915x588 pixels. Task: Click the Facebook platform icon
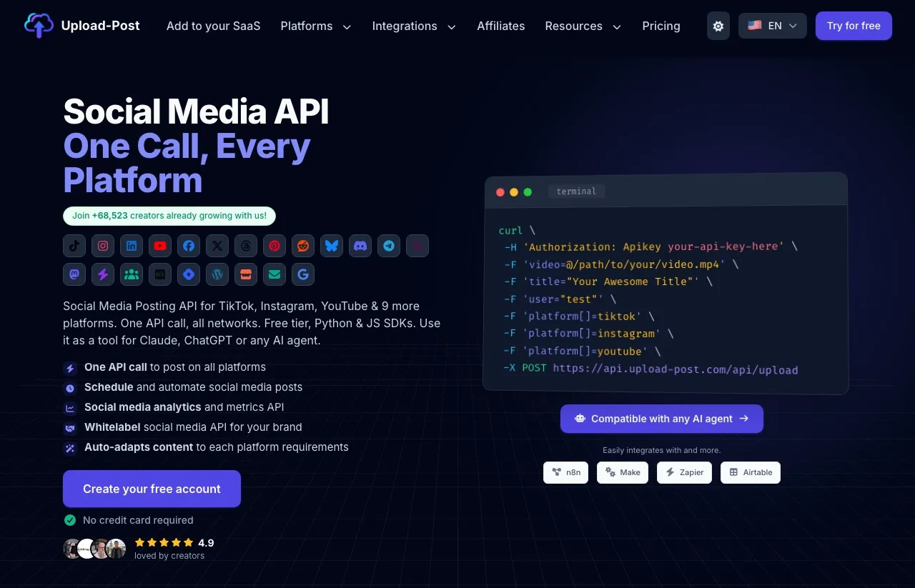click(x=189, y=246)
